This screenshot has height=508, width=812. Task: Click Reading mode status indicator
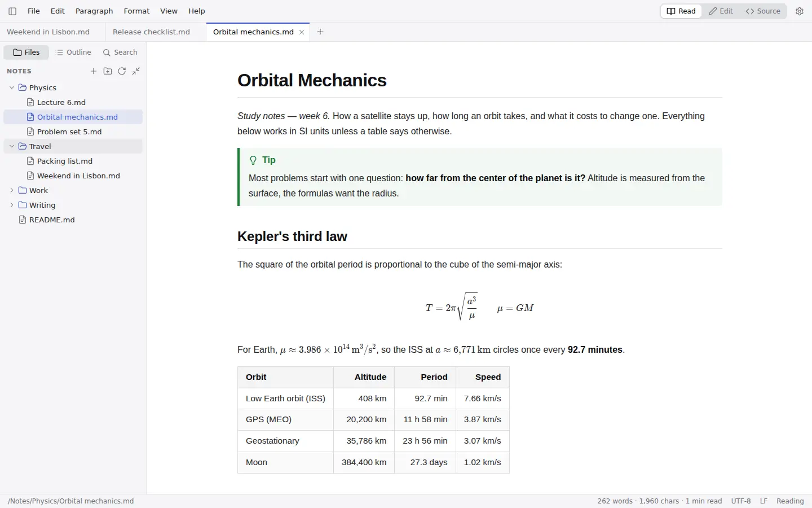790,501
